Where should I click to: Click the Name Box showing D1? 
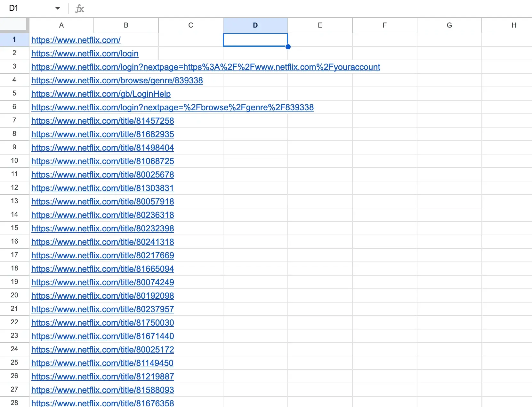coord(26,8)
